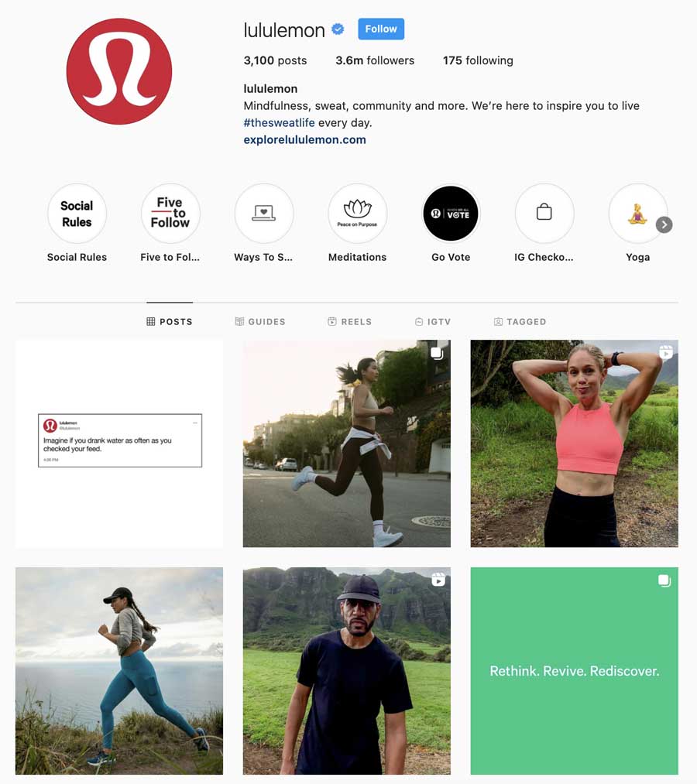Open the drink water tweet post
The image size is (697, 784).
[x=119, y=443]
